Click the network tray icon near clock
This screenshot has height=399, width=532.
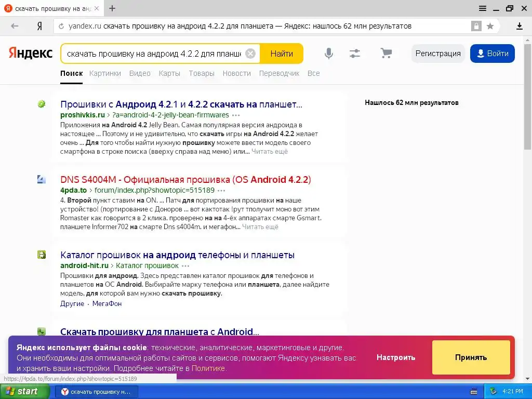click(x=493, y=392)
